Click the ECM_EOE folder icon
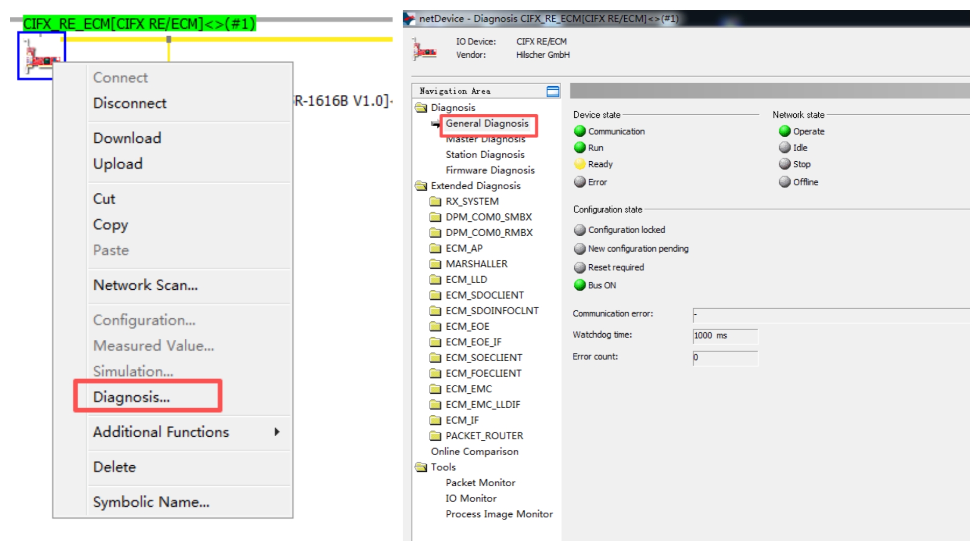The width and height of the screenshot is (980, 551). pyautogui.click(x=435, y=327)
